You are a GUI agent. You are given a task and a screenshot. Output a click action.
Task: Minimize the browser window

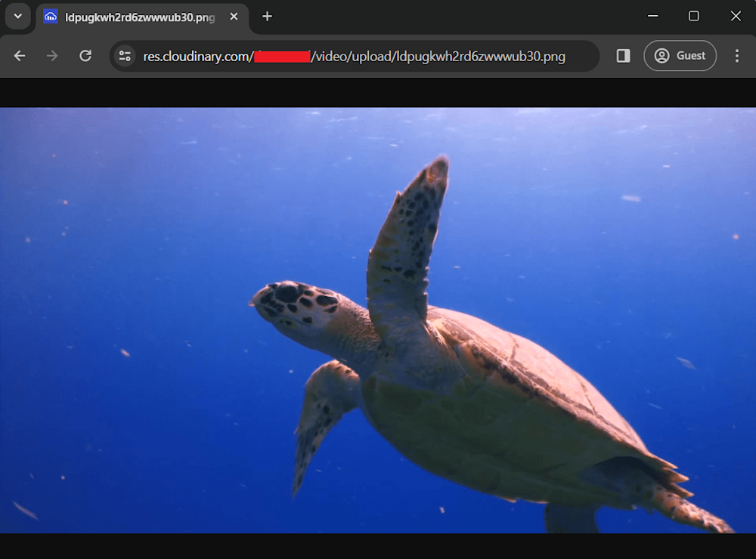pos(652,16)
